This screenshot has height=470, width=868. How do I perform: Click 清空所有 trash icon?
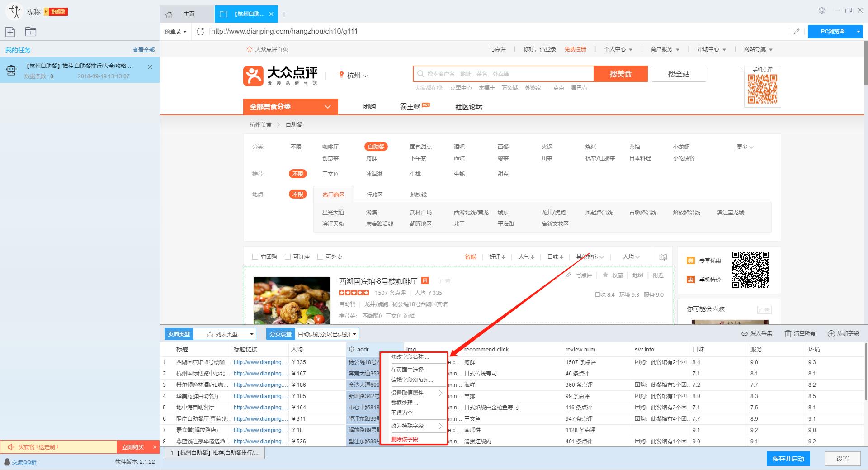[788, 333]
